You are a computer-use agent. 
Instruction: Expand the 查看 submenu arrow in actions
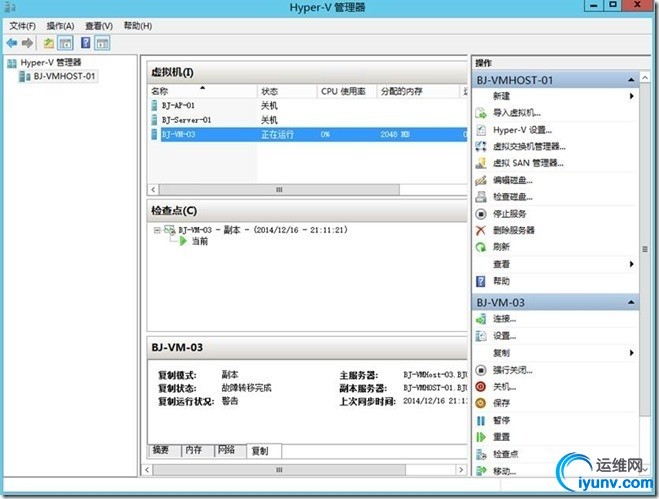(631, 264)
